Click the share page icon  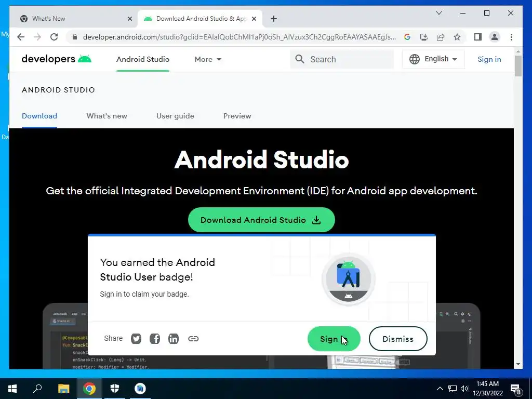click(x=441, y=37)
